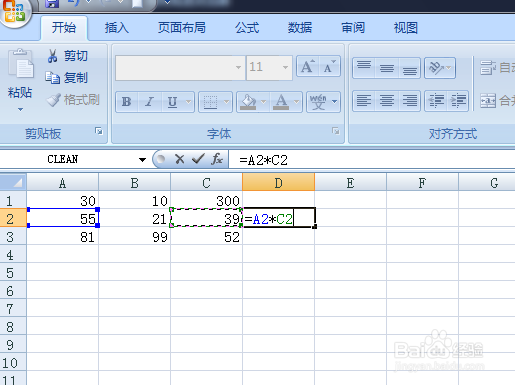515x385 pixels.
Task: Align text right icon
Action: coord(409,100)
